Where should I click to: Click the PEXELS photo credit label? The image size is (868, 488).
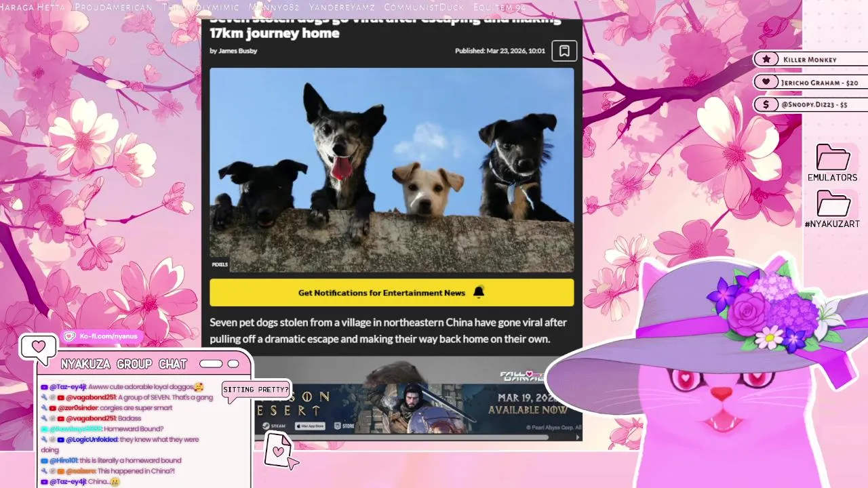(220, 264)
